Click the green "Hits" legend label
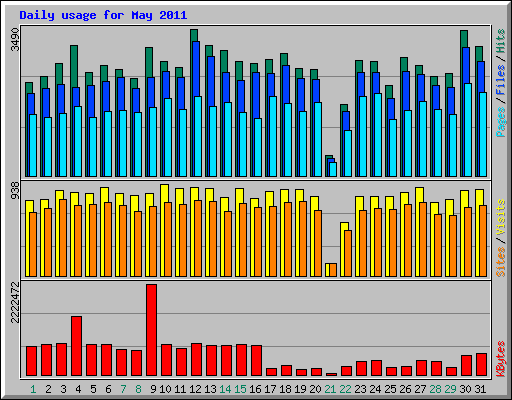The image size is (512, 400). point(501,41)
